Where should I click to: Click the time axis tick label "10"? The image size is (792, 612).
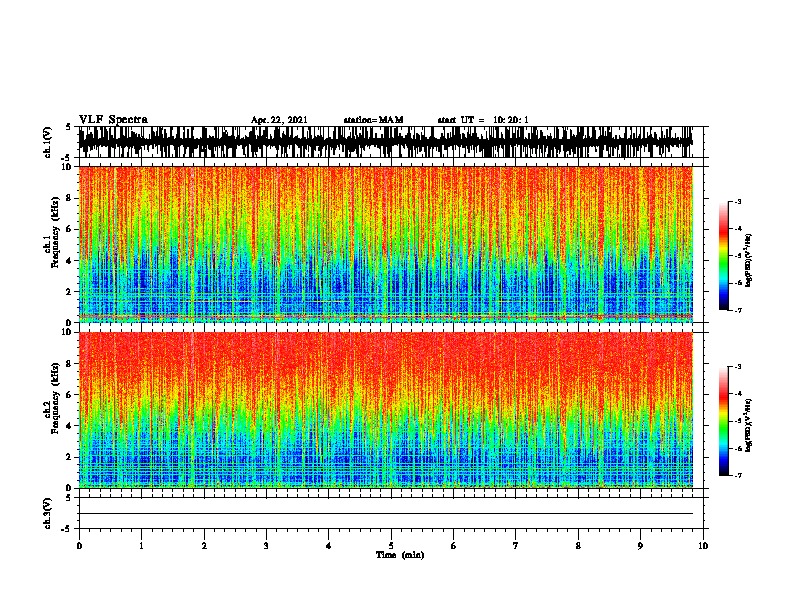click(703, 546)
